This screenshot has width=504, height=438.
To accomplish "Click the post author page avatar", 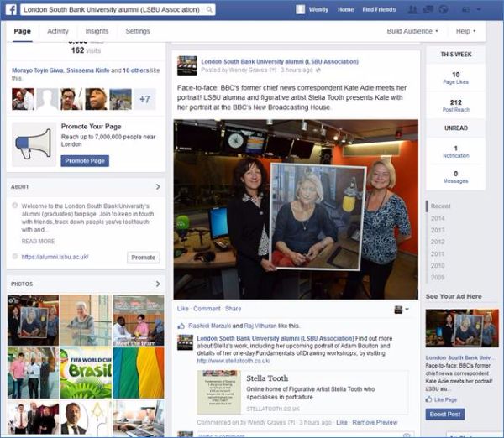I will pos(186,65).
